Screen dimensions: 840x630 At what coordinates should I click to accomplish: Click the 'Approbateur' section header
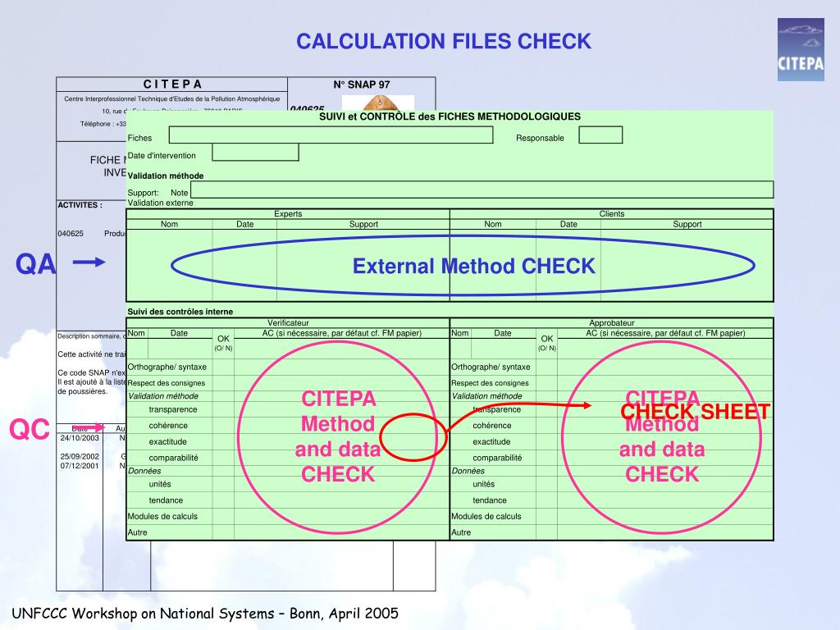click(x=612, y=323)
